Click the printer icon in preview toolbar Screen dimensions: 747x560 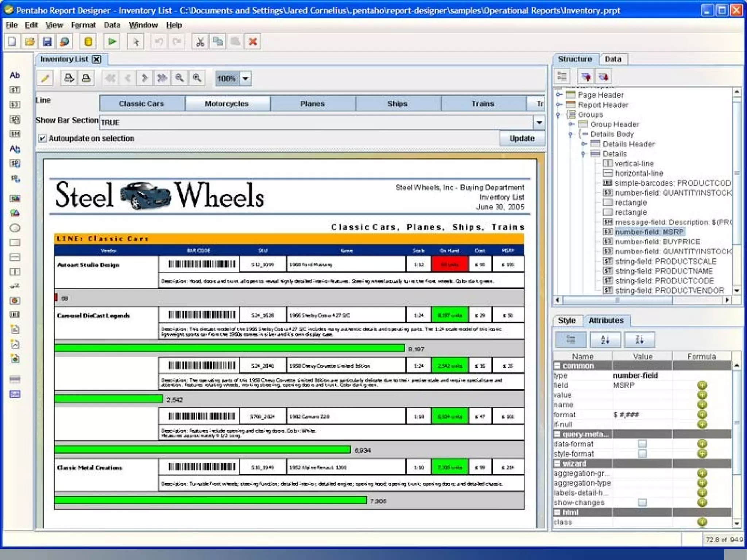click(x=86, y=78)
